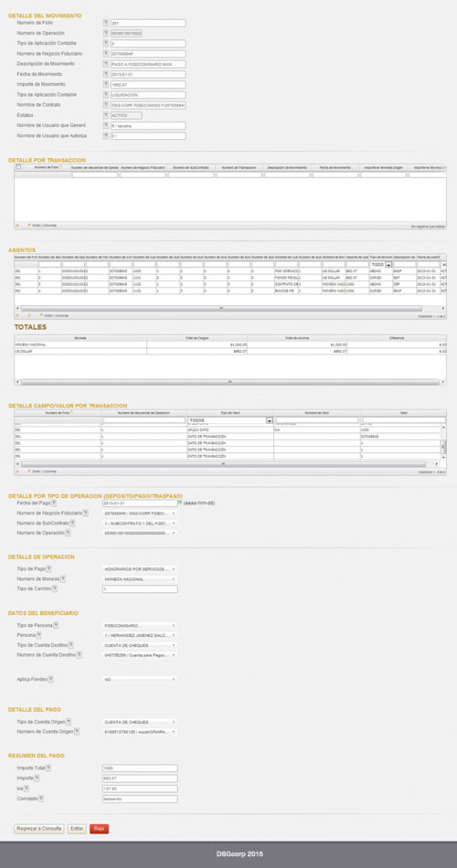Open the Tipo de Pago dropdown
The image size is (457, 868).
140,569
